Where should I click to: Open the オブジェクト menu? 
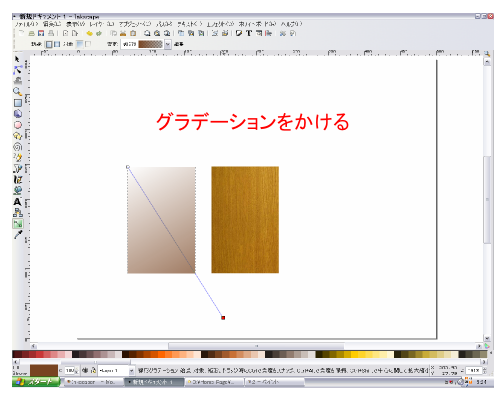pyautogui.click(x=135, y=24)
